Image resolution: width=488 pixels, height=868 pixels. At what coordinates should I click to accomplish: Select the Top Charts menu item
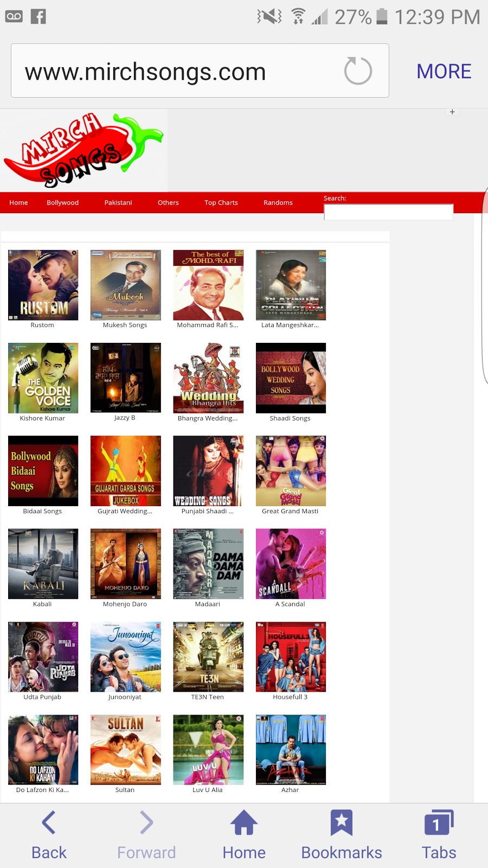click(x=221, y=203)
